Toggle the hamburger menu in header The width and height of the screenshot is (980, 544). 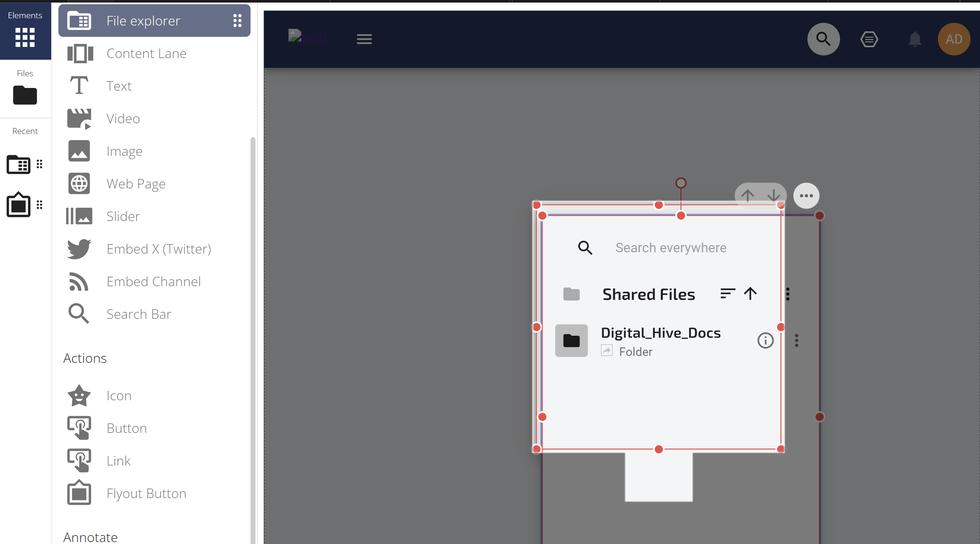364,39
